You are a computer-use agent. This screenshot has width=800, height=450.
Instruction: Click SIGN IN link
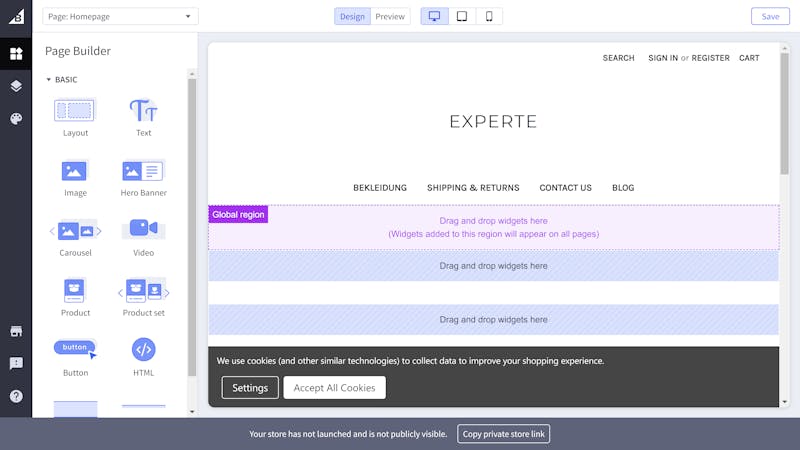(663, 58)
